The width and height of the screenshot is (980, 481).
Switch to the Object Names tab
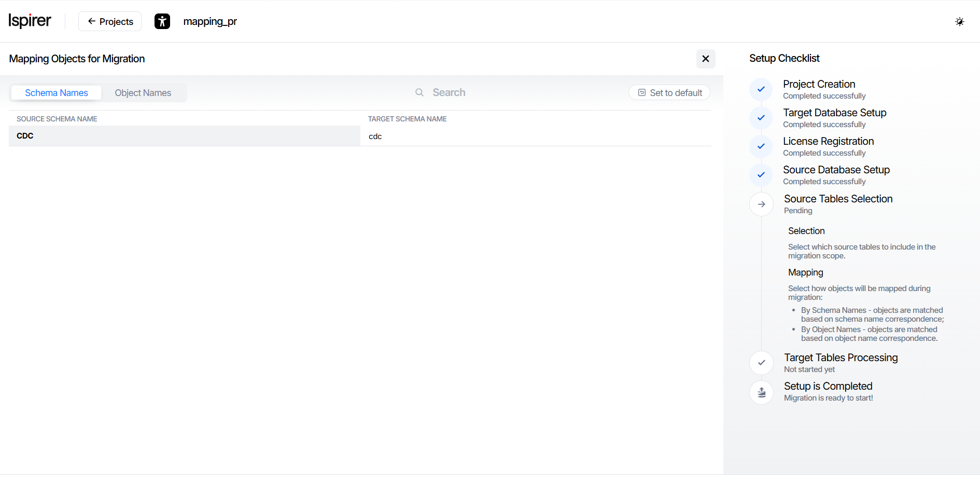[x=143, y=93]
